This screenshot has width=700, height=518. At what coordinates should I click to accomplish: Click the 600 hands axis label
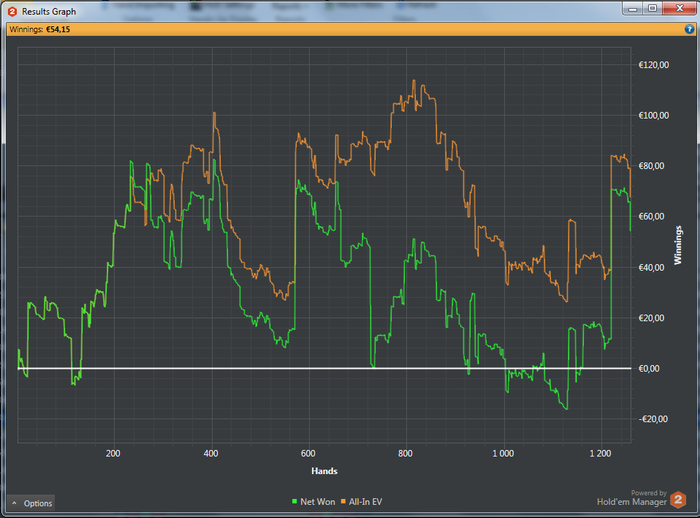tap(308, 454)
